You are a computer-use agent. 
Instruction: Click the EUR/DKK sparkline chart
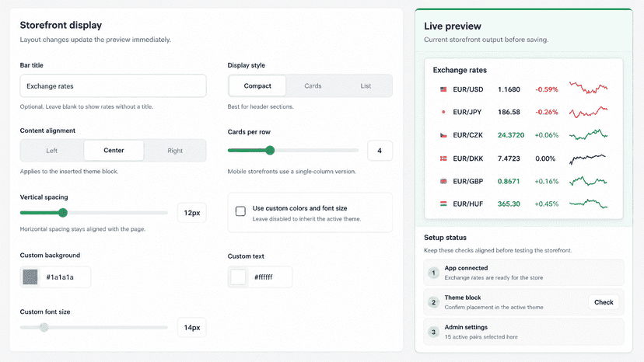pyautogui.click(x=587, y=158)
